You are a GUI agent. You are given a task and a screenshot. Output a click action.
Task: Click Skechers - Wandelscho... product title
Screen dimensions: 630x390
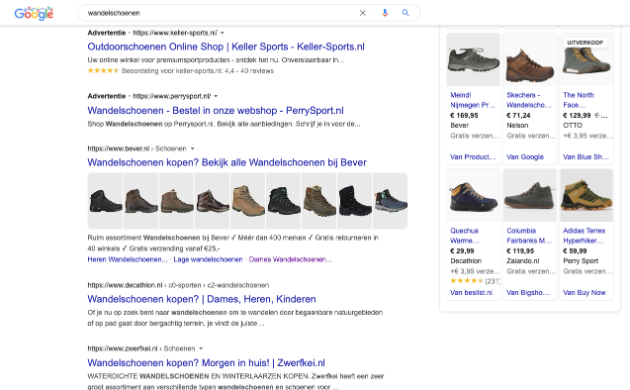pos(529,100)
